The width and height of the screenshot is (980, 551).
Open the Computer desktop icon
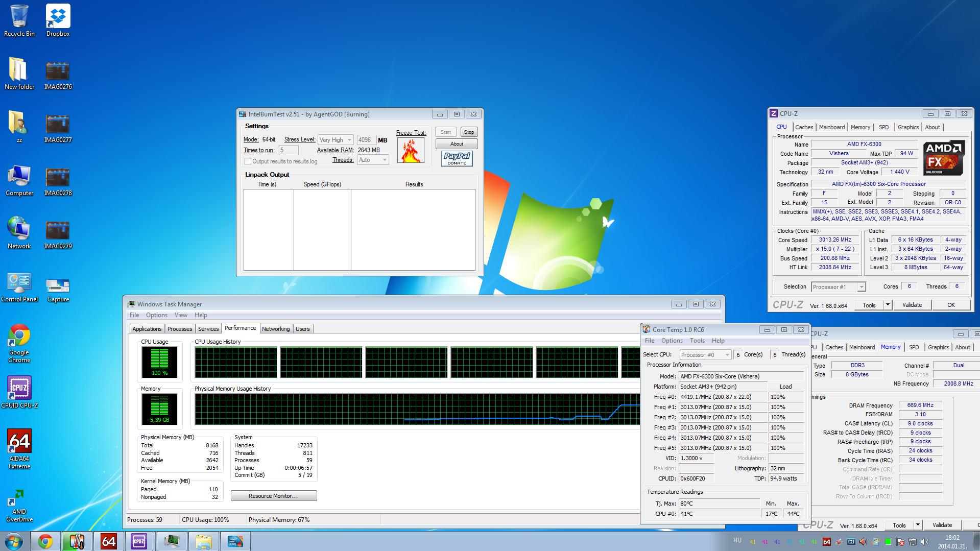click(19, 180)
